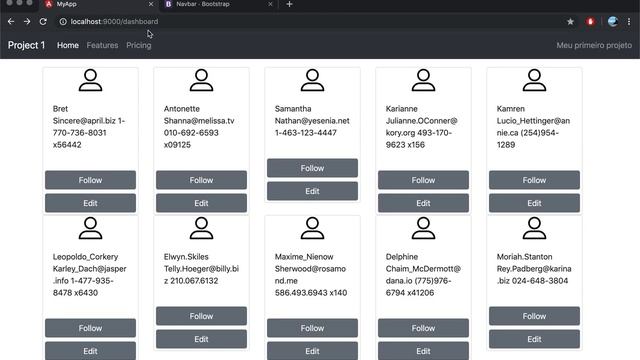
Task: Click Delphine's user avatar icon
Action: coord(423,228)
